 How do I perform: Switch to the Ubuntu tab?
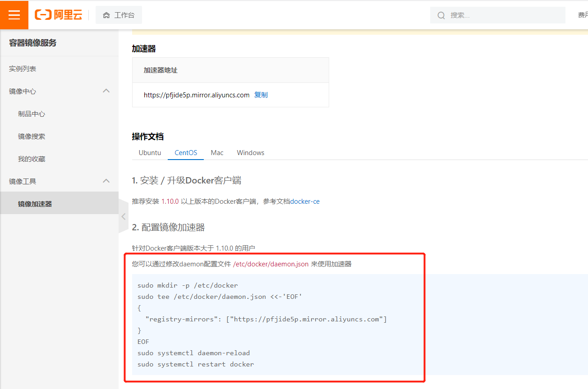pyautogui.click(x=150, y=153)
